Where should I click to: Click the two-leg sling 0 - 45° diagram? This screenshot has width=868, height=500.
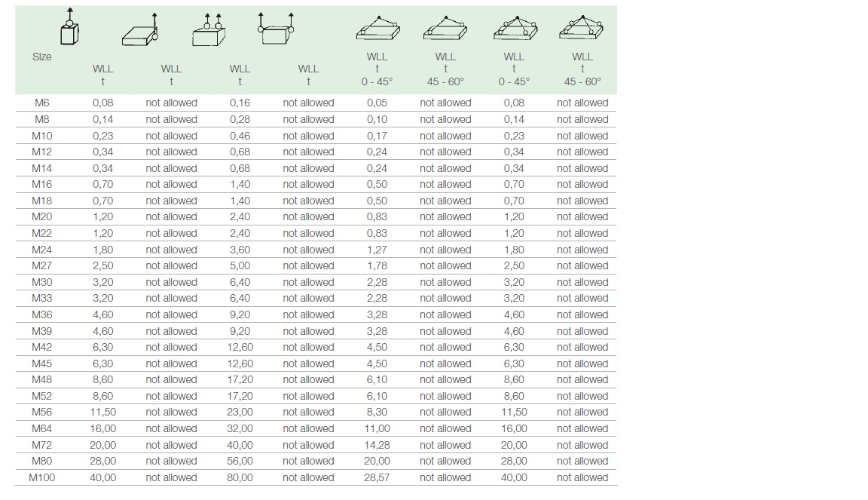coord(377,31)
